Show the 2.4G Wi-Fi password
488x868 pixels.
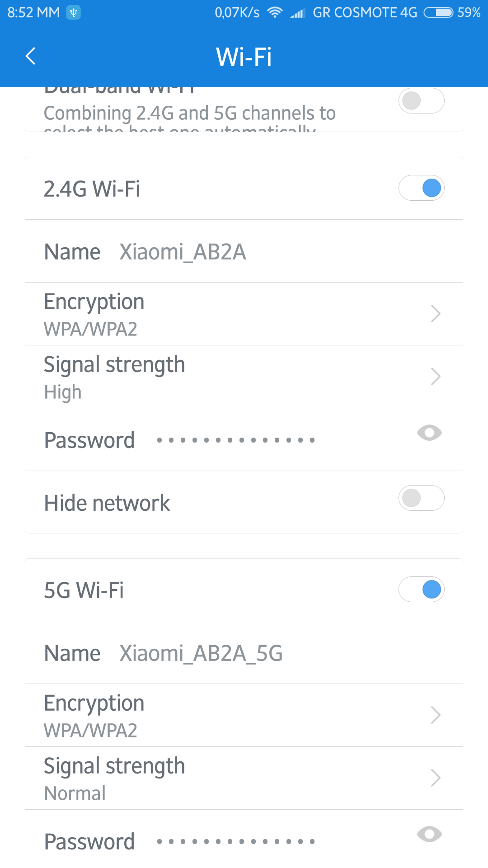(x=429, y=433)
